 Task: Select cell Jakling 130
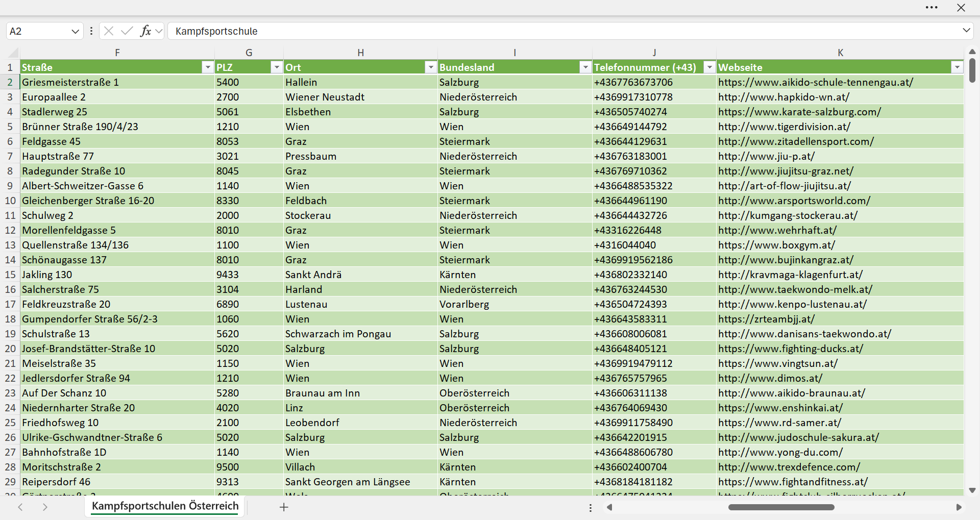117,275
